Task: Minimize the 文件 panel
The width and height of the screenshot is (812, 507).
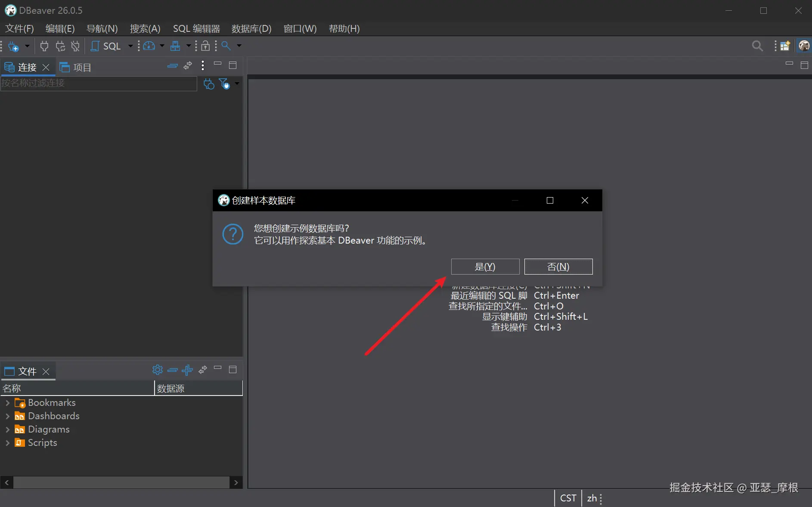Action: click(218, 368)
